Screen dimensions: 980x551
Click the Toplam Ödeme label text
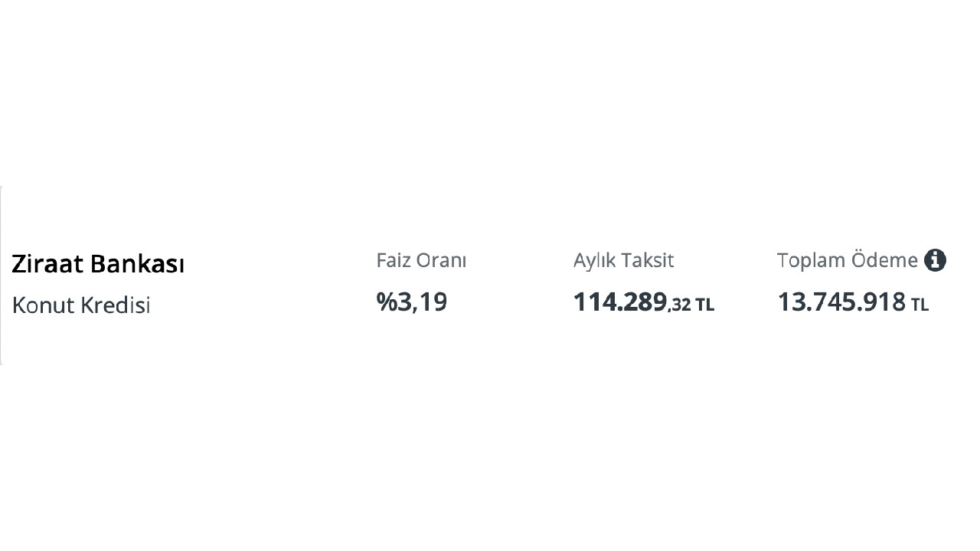[847, 260]
